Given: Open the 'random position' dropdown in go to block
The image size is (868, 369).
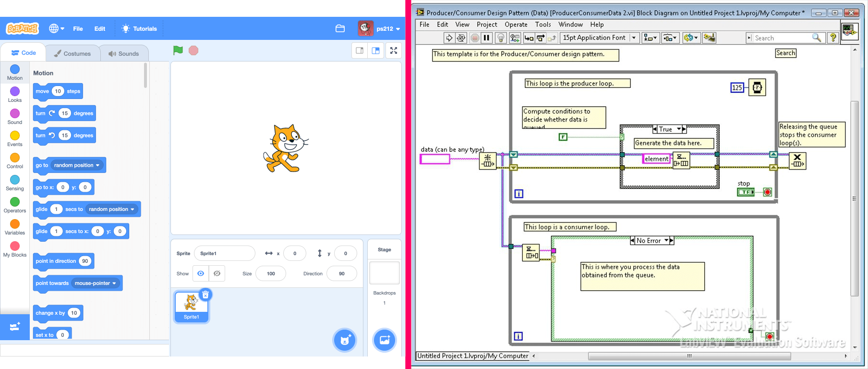Looking at the screenshot, I should click(x=77, y=165).
